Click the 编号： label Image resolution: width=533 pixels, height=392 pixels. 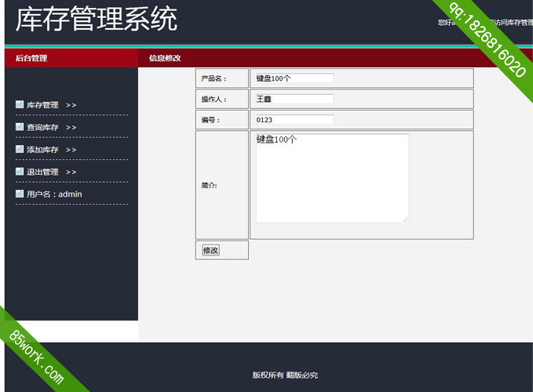[x=210, y=120]
